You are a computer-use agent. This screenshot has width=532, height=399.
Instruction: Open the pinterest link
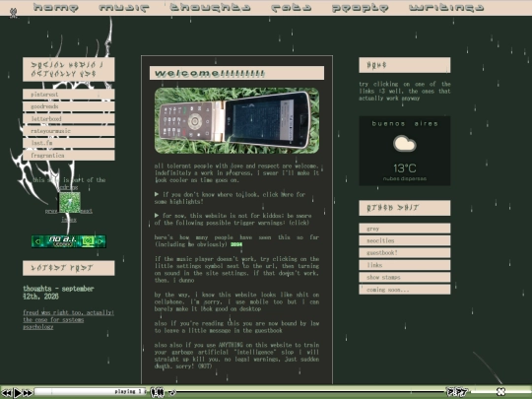click(69, 95)
